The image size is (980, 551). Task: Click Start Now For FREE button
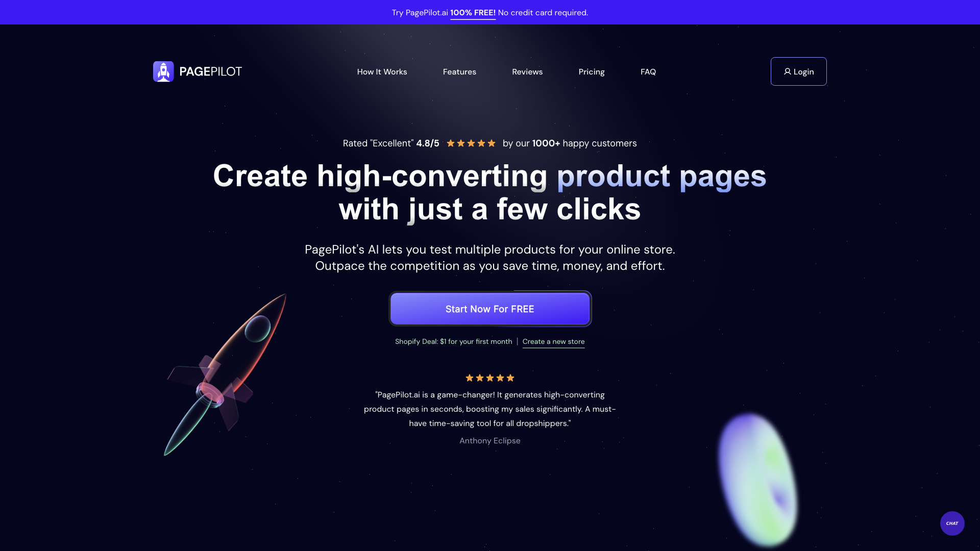coord(490,309)
